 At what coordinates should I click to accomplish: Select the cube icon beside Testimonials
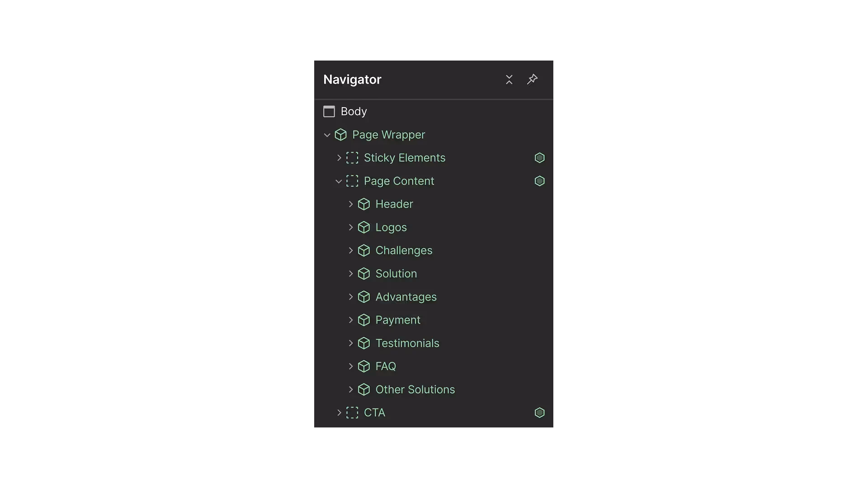pyautogui.click(x=364, y=343)
